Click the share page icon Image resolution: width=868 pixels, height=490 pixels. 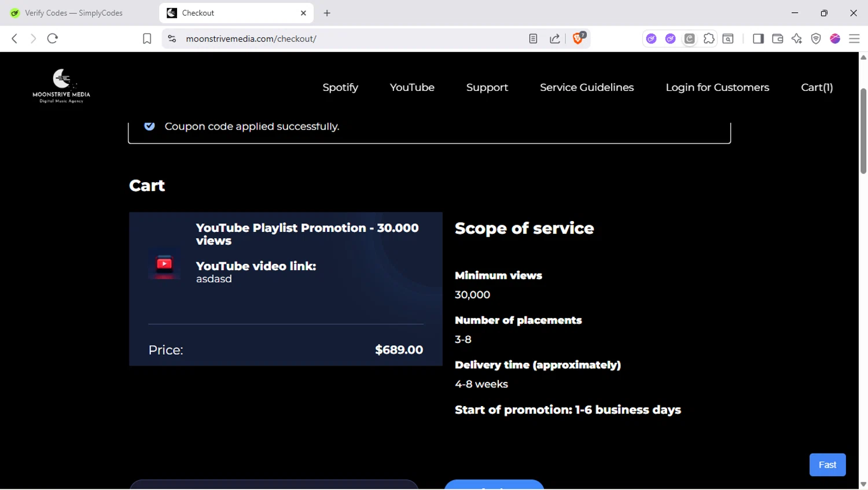tap(554, 39)
